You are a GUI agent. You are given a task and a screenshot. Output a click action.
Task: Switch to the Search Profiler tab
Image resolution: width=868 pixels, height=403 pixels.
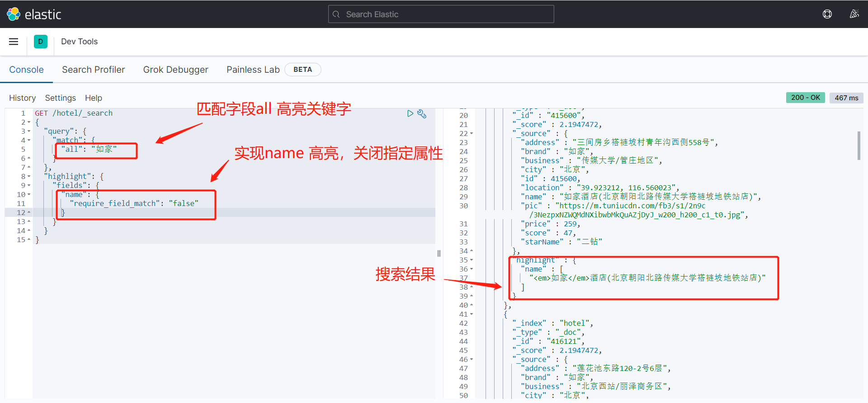pos(94,70)
